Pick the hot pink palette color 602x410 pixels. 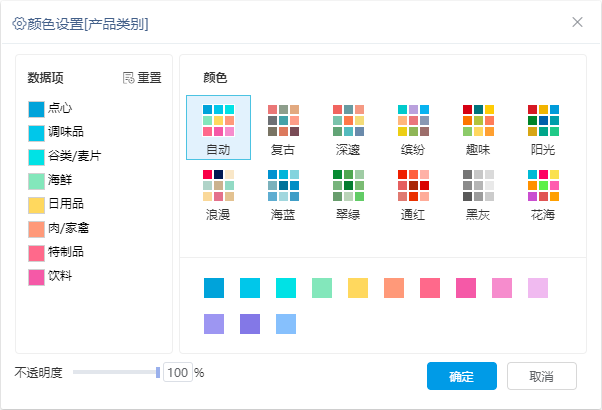[x=466, y=288]
